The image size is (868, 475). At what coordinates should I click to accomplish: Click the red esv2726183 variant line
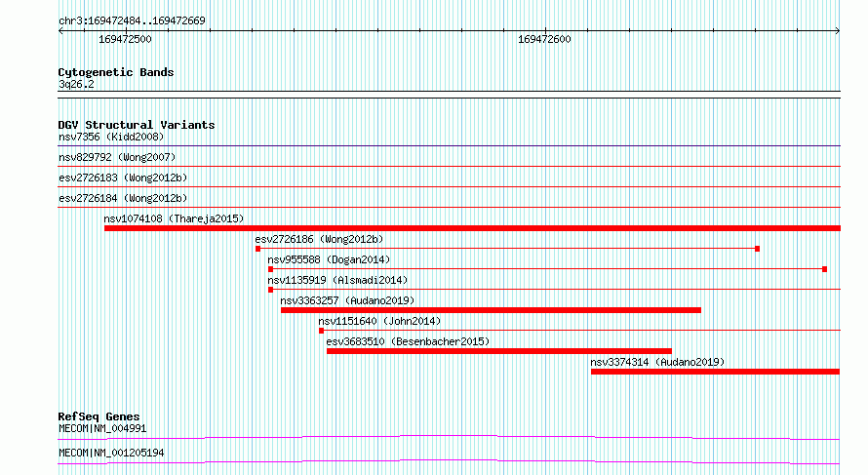point(449,187)
